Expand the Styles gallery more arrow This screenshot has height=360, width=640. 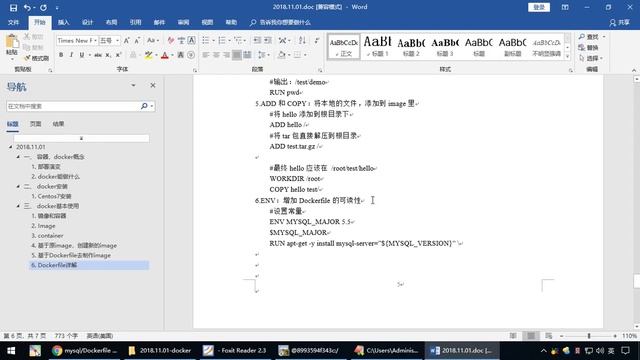[x=567, y=57]
